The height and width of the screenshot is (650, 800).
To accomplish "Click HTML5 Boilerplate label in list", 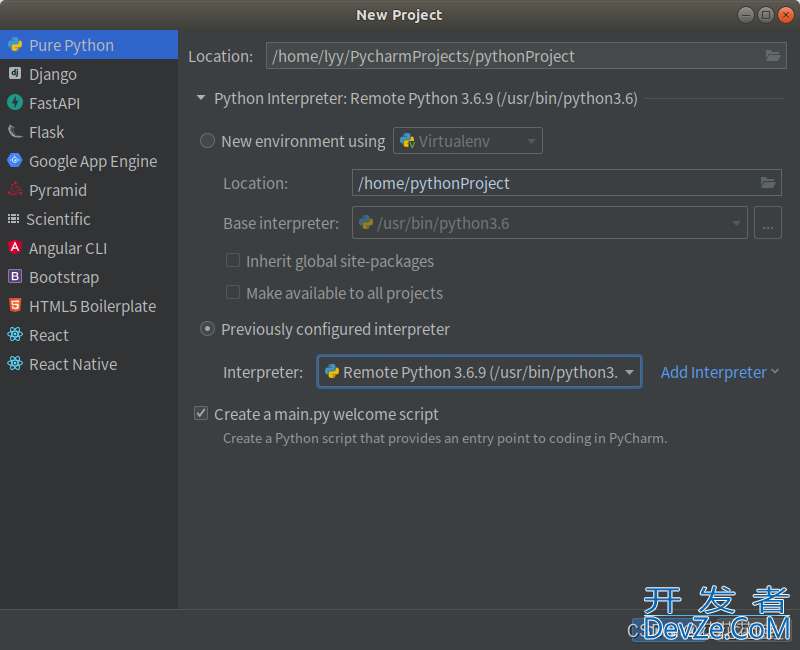I will 92,307.
